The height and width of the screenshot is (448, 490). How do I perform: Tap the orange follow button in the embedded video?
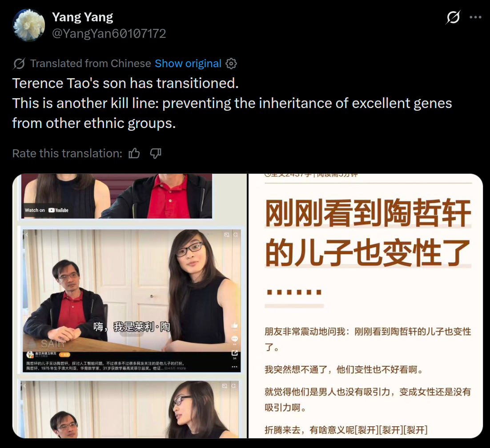64,355
